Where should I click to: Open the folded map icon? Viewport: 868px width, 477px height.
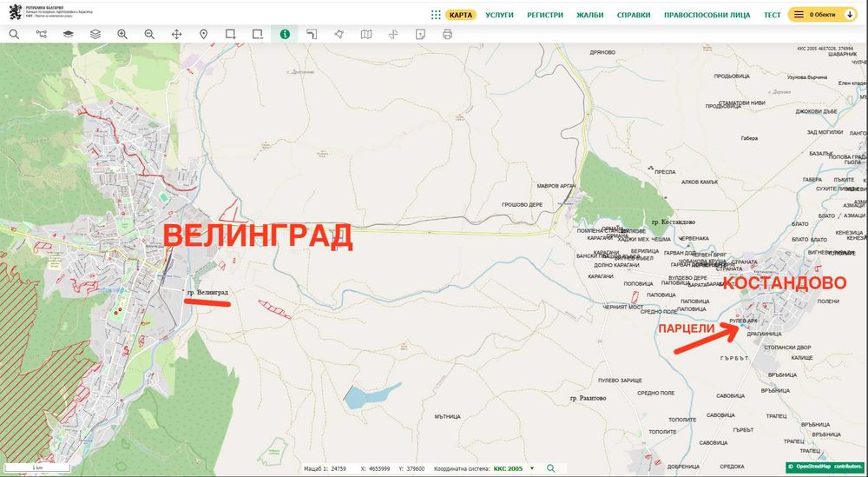click(x=366, y=35)
